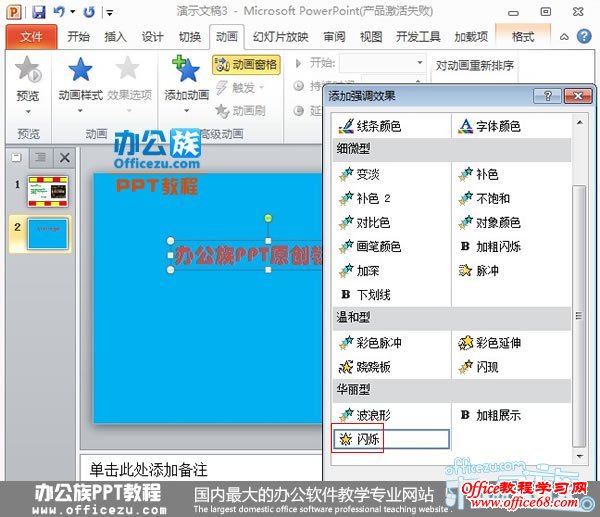Close the slide thumbnail pane

[65, 157]
